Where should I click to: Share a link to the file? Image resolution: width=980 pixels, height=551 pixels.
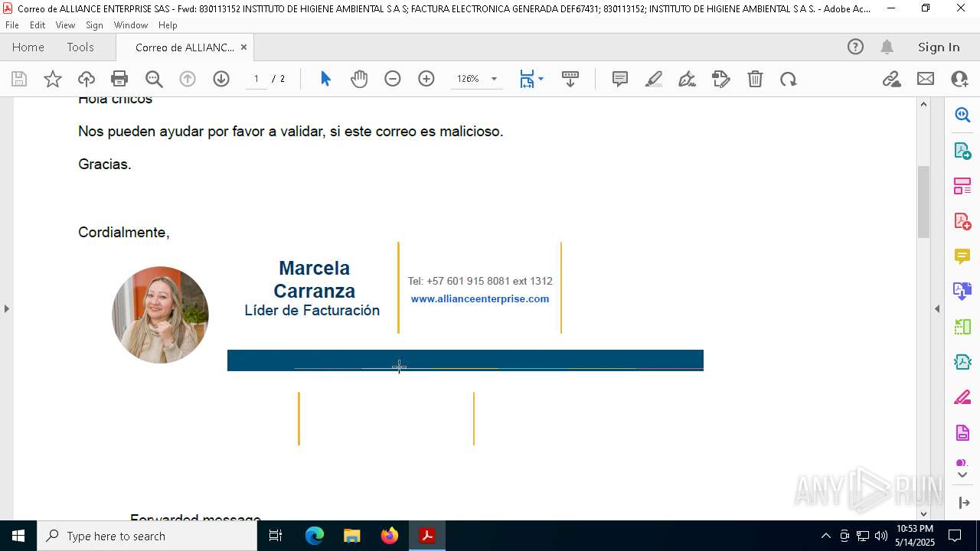click(892, 79)
